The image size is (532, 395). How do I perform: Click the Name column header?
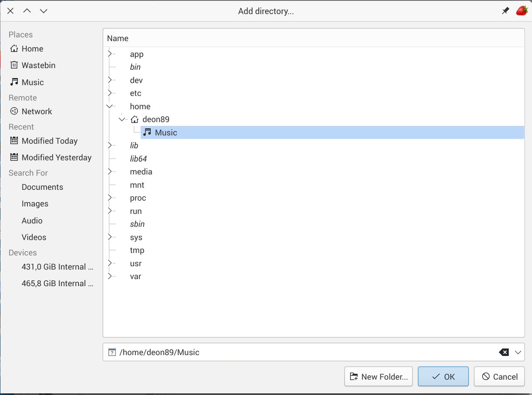point(314,38)
